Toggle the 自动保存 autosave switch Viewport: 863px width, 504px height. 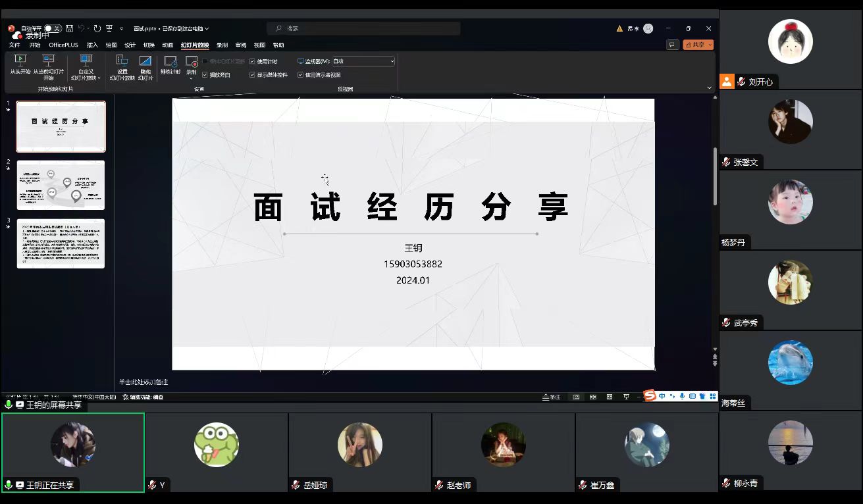point(52,28)
